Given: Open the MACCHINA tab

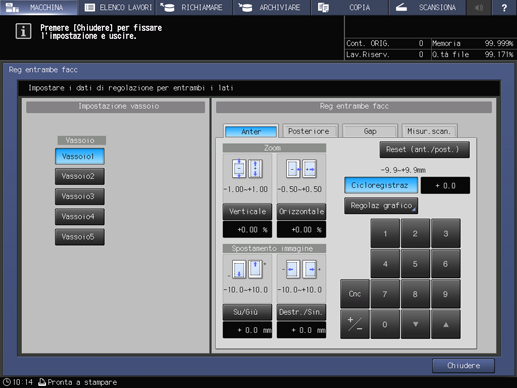Looking at the screenshot, I should (x=39, y=7).
